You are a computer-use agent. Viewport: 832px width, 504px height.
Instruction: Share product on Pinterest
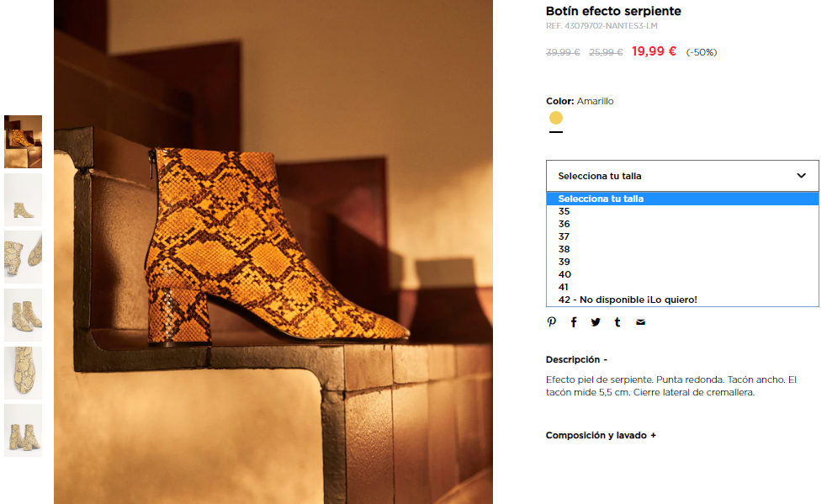[551, 322]
